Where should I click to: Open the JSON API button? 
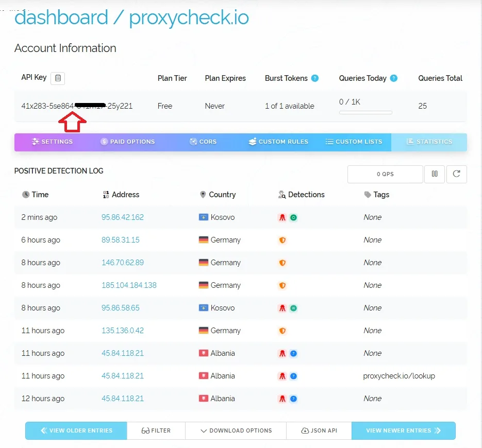click(319, 431)
